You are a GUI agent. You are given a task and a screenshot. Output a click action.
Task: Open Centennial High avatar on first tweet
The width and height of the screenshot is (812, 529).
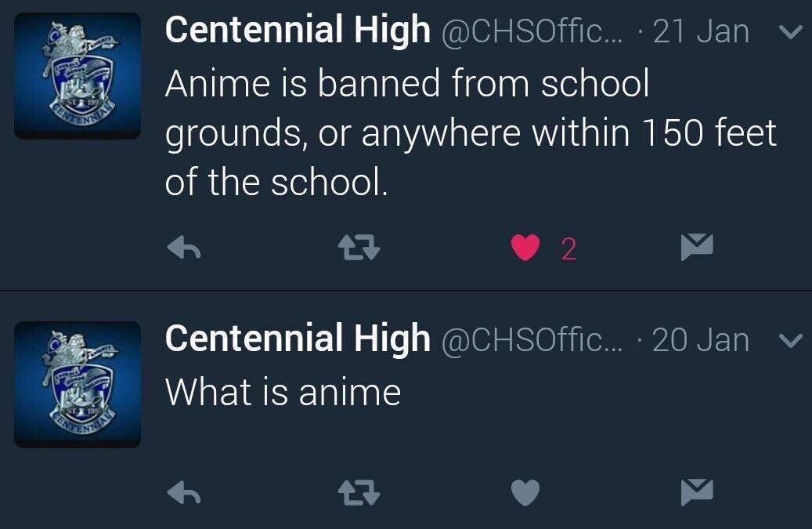click(x=78, y=76)
